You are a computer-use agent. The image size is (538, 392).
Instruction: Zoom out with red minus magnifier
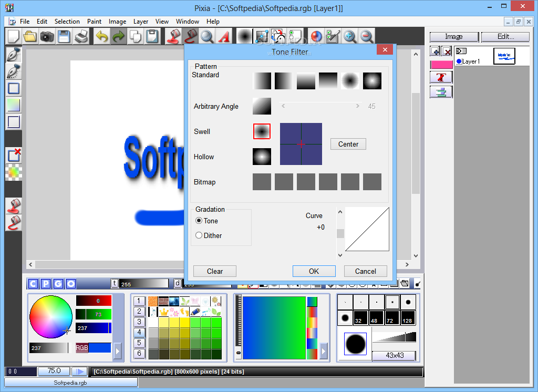366,36
